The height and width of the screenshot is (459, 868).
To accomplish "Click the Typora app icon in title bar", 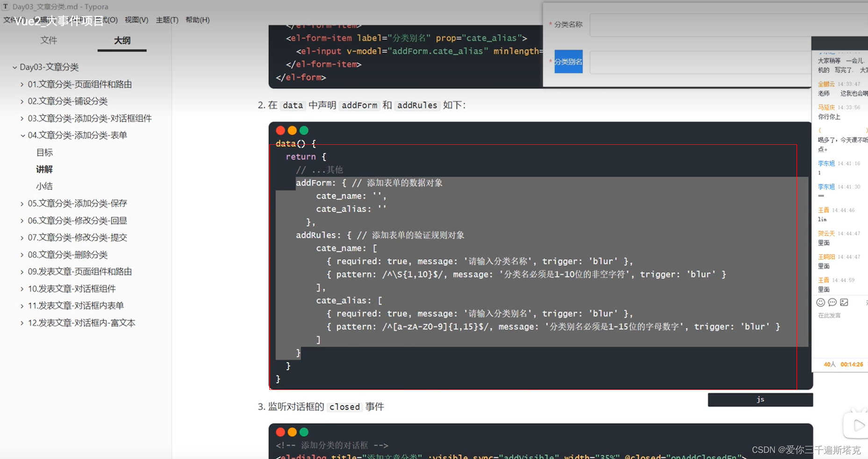I will point(6,7).
